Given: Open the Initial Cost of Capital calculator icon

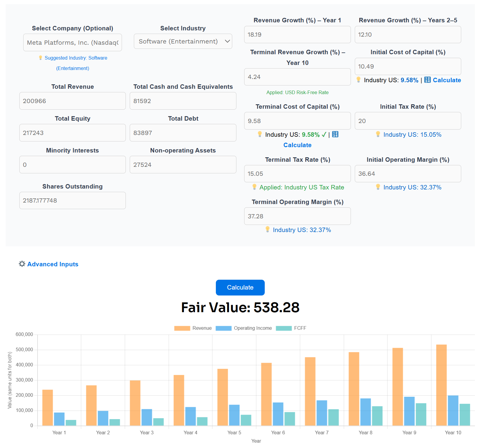Looking at the screenshot, I should pyautogui.click(x=427, y=80).
